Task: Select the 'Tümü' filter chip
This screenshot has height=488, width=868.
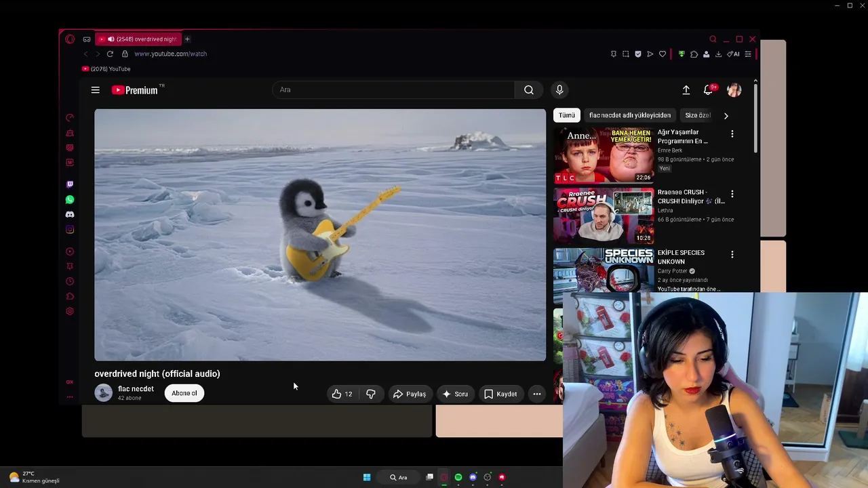Action: click(567, 115)
